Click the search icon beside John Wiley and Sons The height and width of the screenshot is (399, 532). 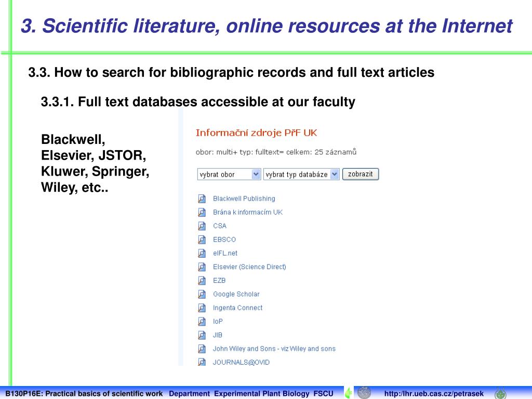tap(202, 349)
